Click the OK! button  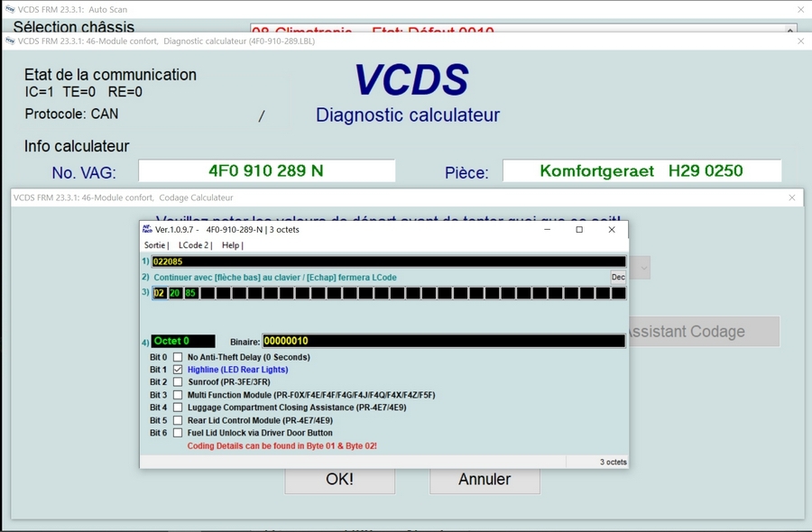pos(340,480)
